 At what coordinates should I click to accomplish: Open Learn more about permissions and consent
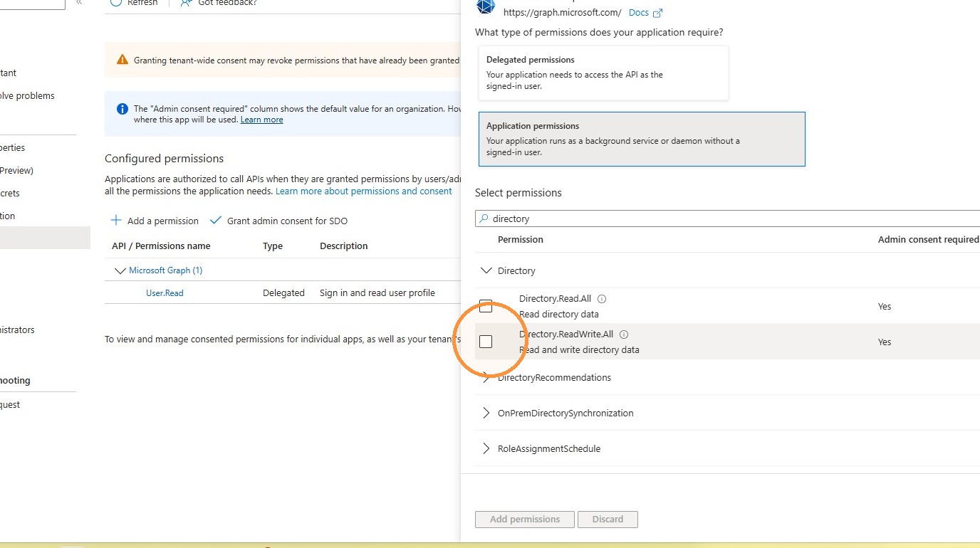[x=364, y=191]
